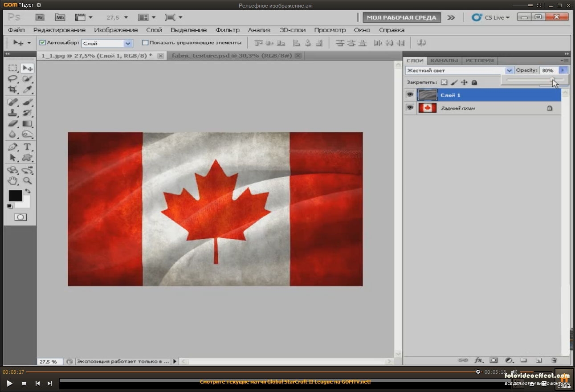Select the Dodge tool
This screenshot has width=575, height=392.
tap(27, 134)
